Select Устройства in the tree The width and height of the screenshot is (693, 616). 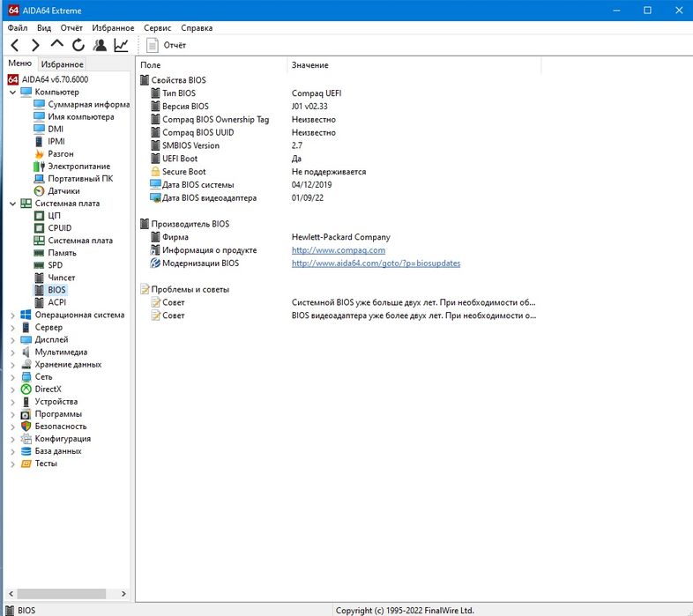tap(56, 402)
